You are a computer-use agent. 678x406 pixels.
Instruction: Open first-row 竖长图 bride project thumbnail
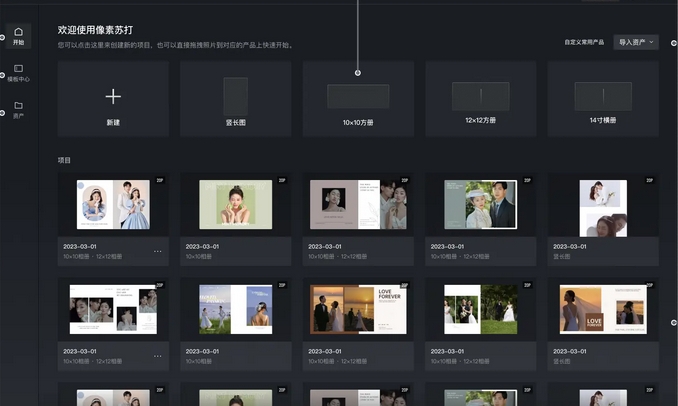tap(603, 207)
